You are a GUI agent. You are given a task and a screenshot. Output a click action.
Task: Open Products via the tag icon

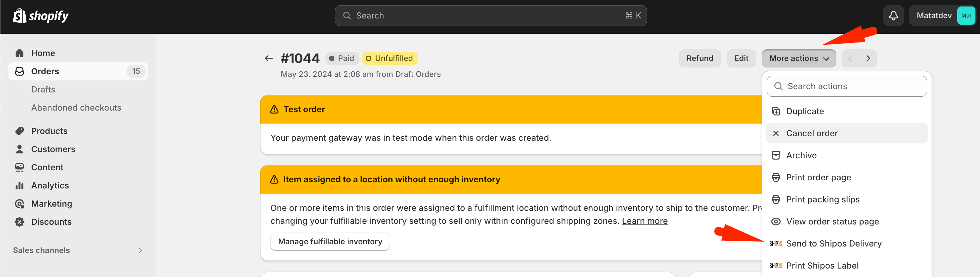click(x=19, y=131)
